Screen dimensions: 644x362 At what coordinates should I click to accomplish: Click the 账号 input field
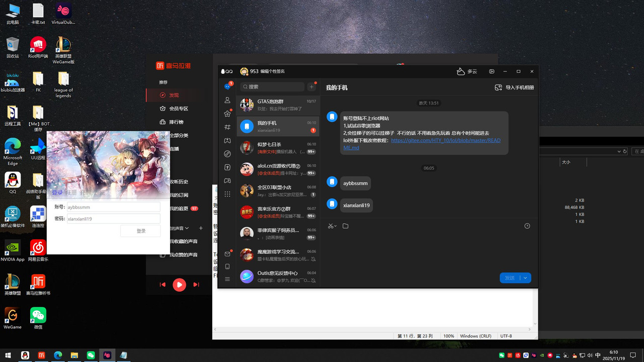click(113, 207)
